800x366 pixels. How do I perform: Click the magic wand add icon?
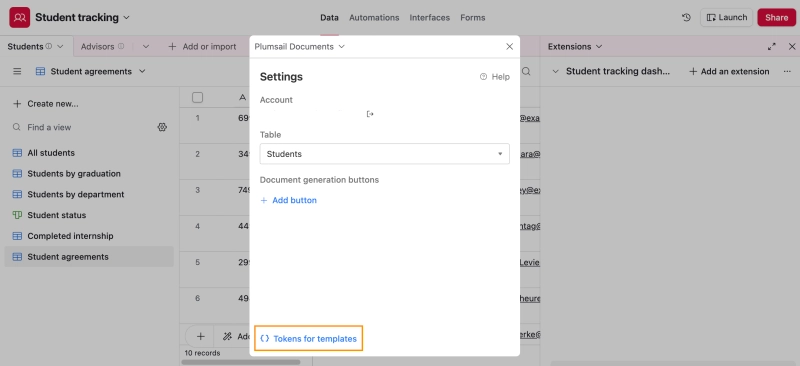click(228, 336)
